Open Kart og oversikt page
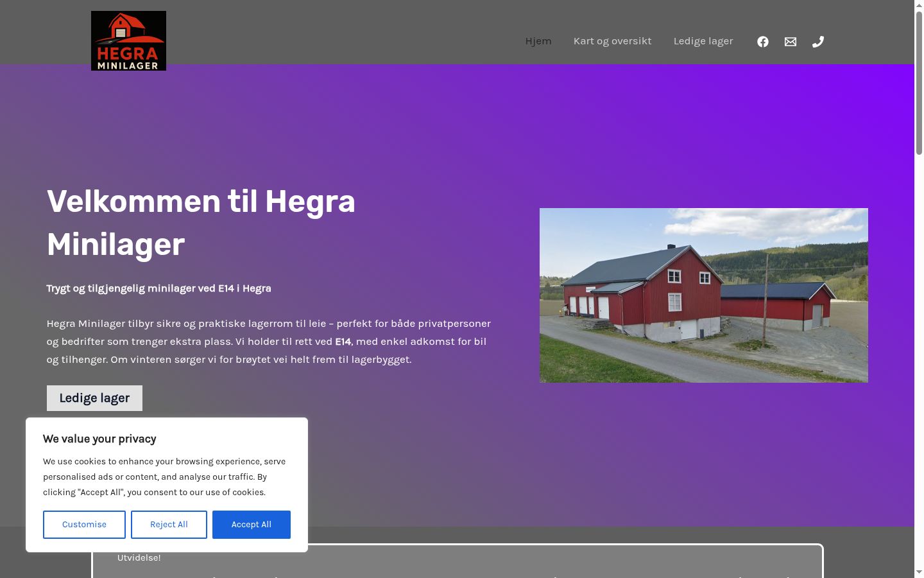Viewport: 924px width, 578px height. point(612,41)
